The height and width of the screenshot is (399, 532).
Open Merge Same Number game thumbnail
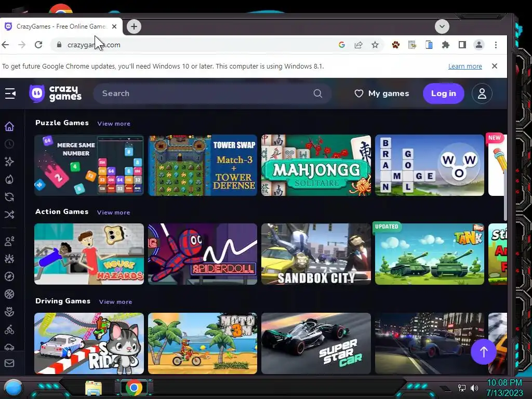pyautogui.click(x=89, y=165)
